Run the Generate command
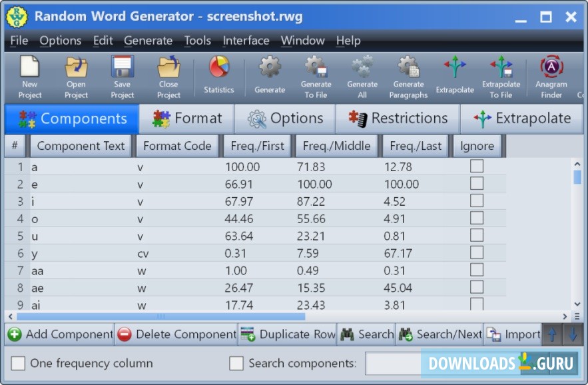 [x=270, y=73]
